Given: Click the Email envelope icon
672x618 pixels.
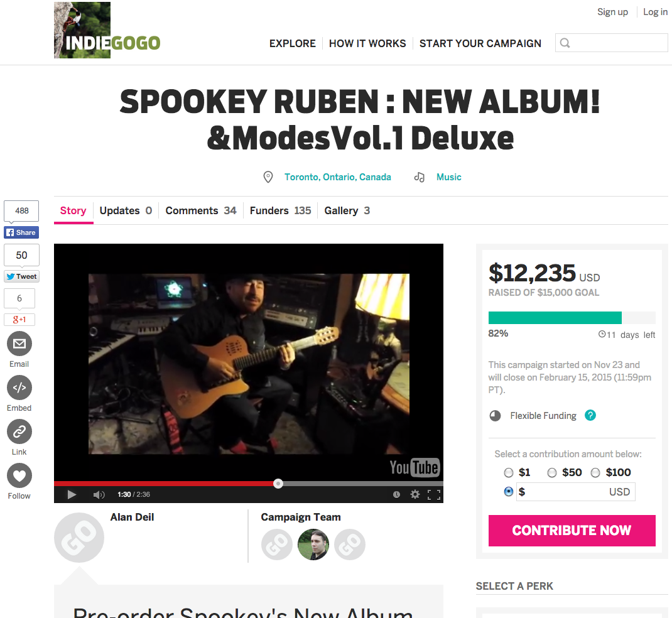Looking at the screenshot, I should click(x=19, y=344).
